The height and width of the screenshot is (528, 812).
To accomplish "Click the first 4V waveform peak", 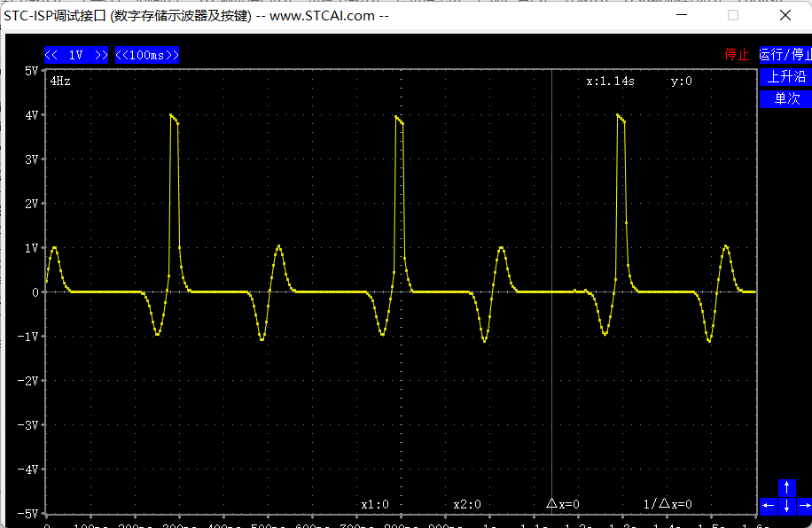I will point(172,115).
